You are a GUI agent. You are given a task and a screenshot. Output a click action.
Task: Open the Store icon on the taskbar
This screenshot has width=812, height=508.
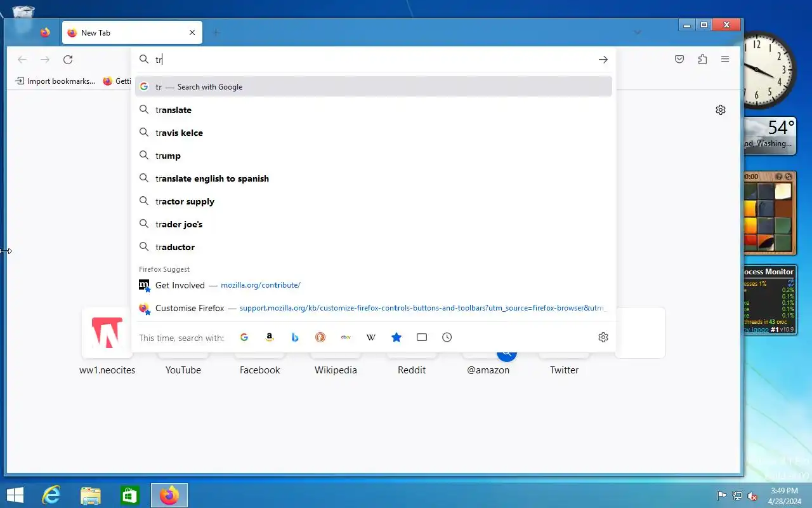pos(129,495)
